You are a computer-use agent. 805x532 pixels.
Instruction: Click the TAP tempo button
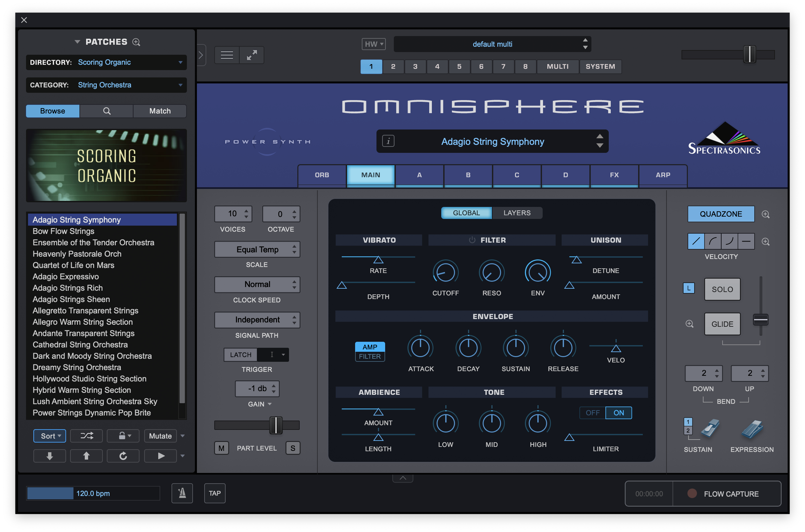coord(215,493)
